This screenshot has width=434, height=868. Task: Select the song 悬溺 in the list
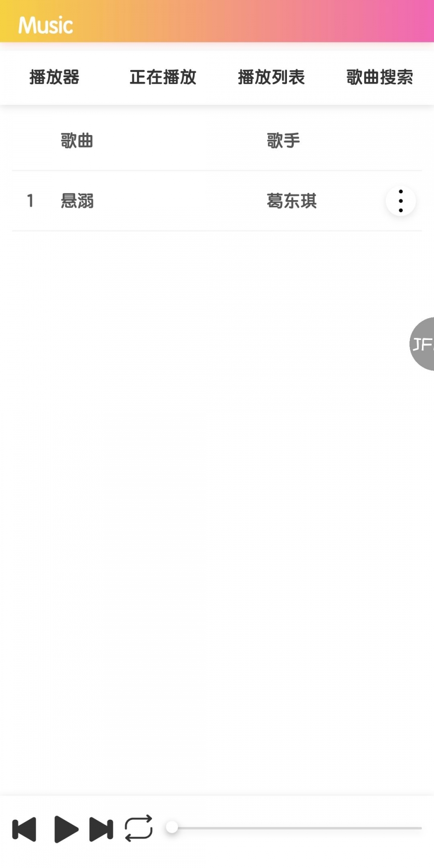tap(77, 201)
